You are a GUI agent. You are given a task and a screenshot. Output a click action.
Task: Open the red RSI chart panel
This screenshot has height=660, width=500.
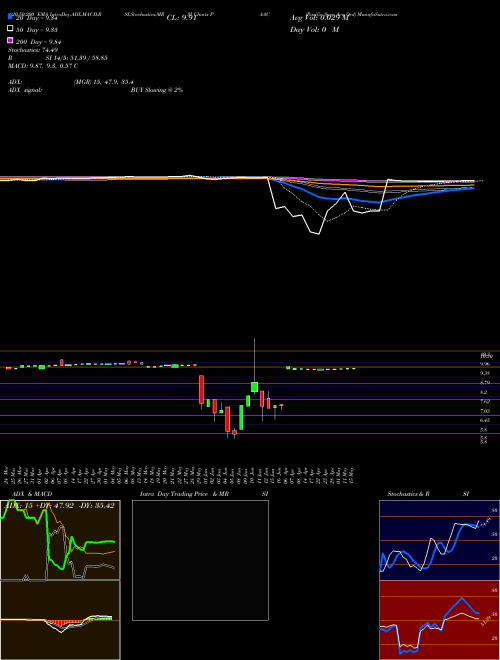pos(439,620)
